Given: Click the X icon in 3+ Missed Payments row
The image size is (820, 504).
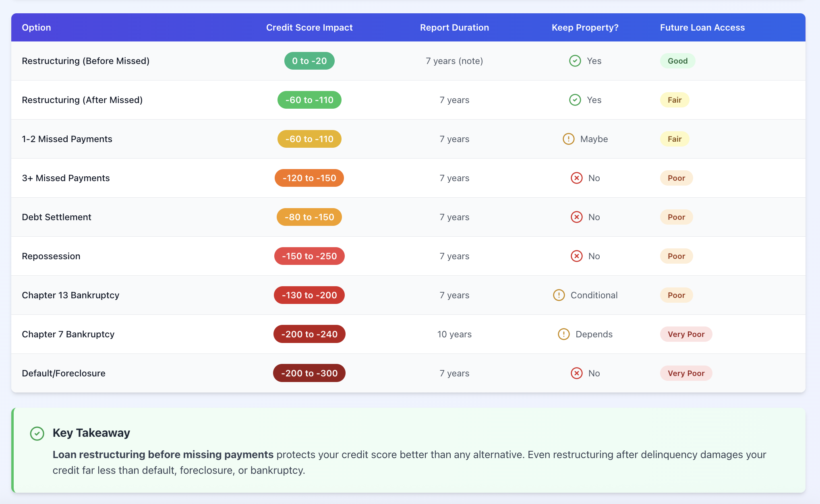Looking at the screenshot, I should coord(576,178).
